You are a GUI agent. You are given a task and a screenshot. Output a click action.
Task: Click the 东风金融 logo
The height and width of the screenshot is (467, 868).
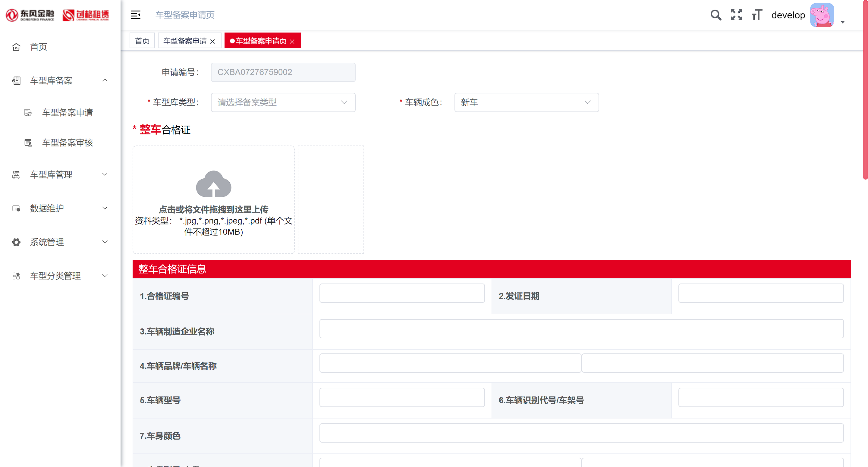coord(30,15)
